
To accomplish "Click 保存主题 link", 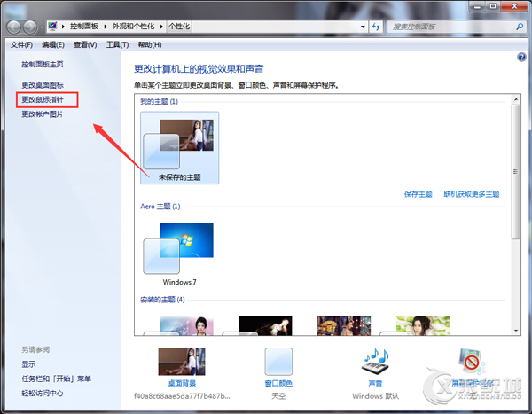I will (x=418, y=194).
